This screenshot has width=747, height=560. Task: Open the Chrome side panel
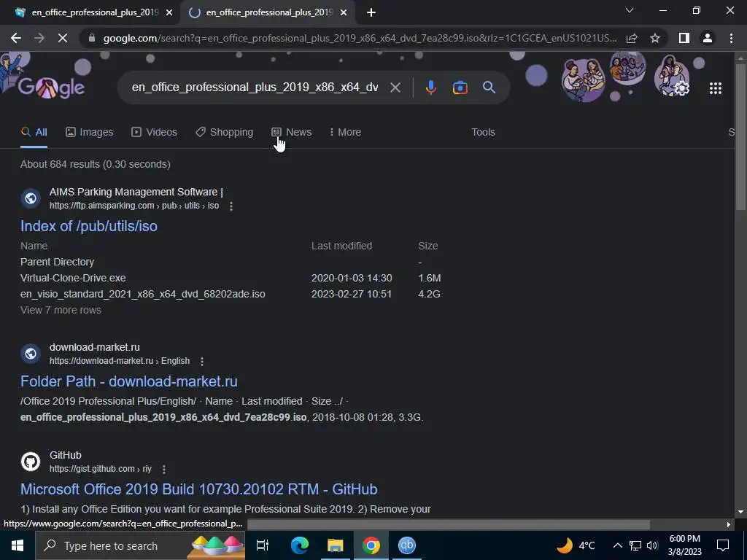click(684, 38)
